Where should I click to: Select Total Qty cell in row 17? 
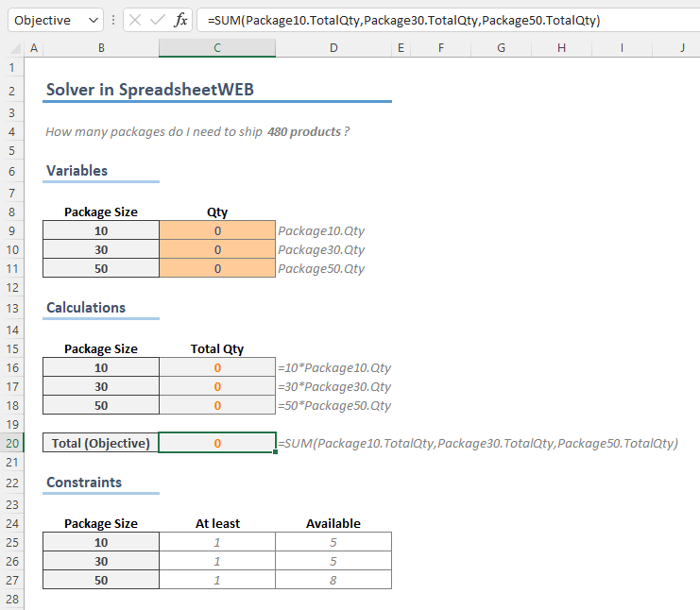(x=217, y=386)
